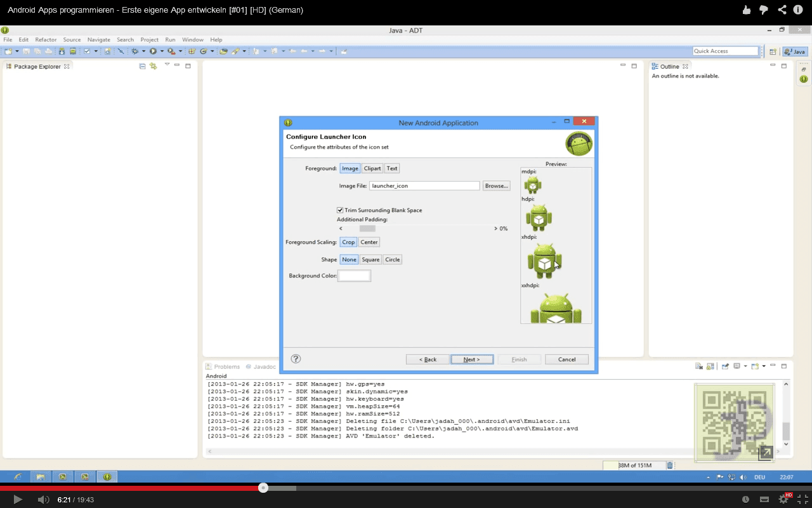
Task: Open Display Selected Console dropdown arrow
Action: tap(745, 366)
